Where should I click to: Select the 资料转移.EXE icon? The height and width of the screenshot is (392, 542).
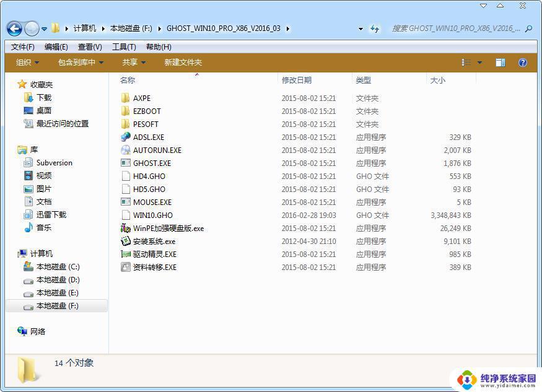126,267
